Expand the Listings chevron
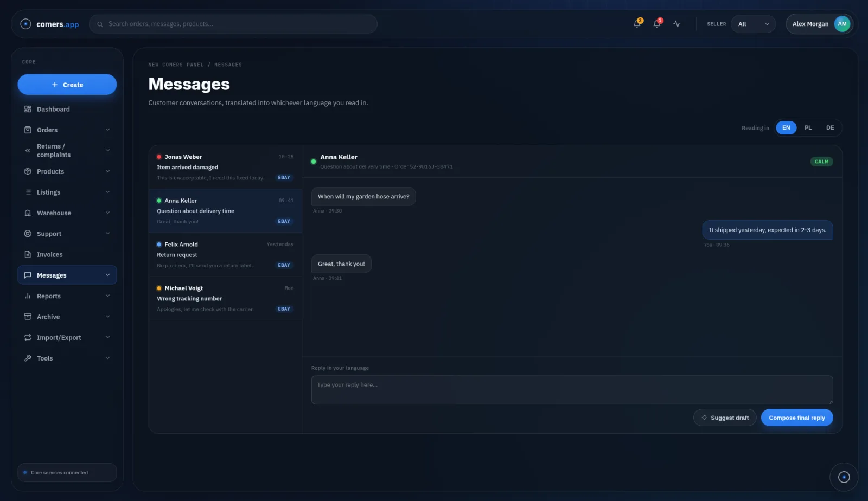This screenshot has width=868, height=501. [107, 192]
